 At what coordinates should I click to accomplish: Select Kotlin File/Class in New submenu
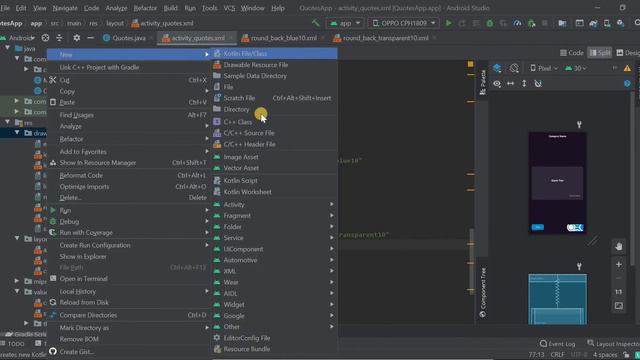[273, 53]
